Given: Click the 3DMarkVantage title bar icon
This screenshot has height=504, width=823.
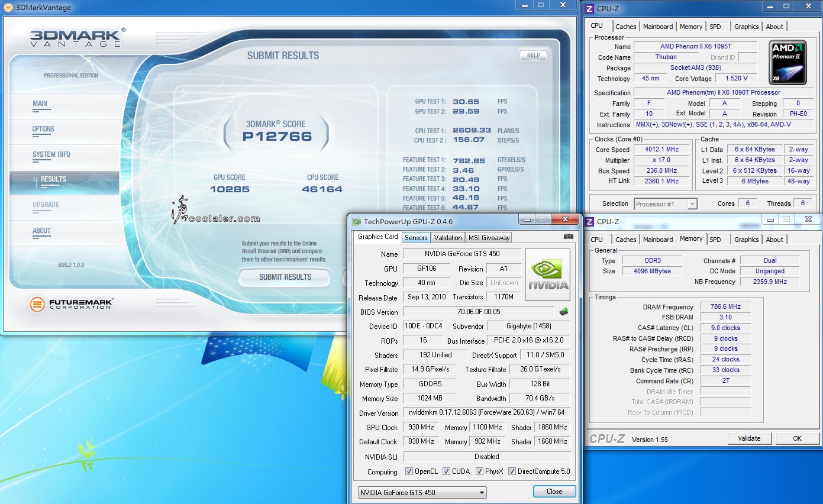Looking at the screenshot, I should 7,7.
